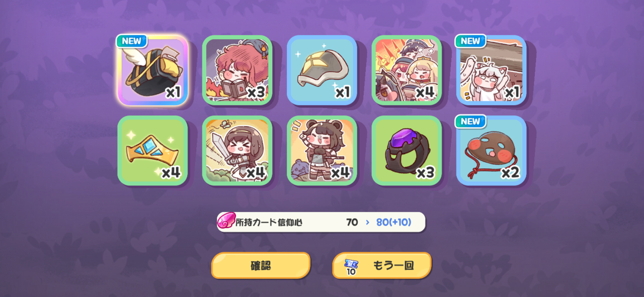644x297 pixels.
Task: Open the sword-wielding girl card
Action: pos(237,150)
